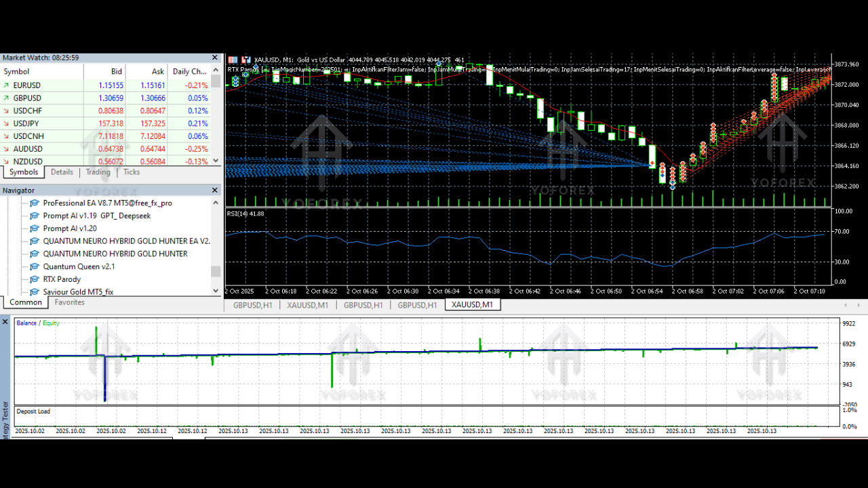Select Prompt AI v1.19 GPT_Deepseek entry
868x488 pixels.
coord(96,216)
